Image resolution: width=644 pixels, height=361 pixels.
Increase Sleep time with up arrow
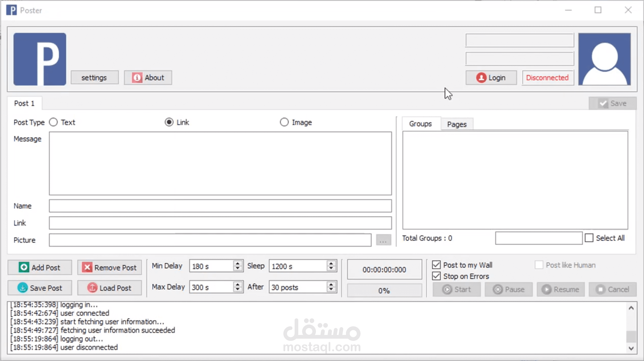tap(331, 263)
